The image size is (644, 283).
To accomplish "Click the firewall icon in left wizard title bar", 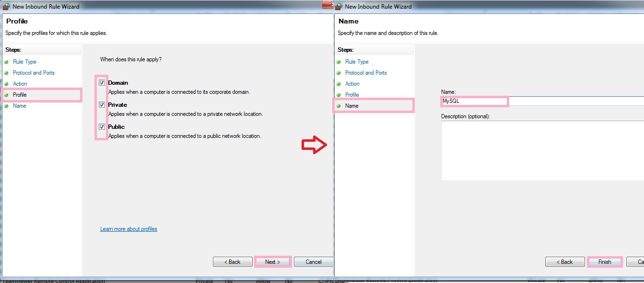I will tap(6, 7).
